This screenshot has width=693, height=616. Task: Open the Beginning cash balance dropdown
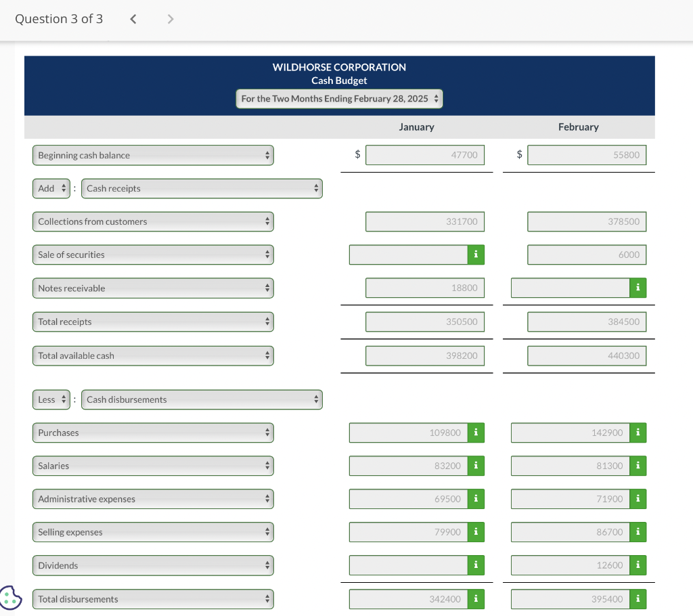[153, 155]
